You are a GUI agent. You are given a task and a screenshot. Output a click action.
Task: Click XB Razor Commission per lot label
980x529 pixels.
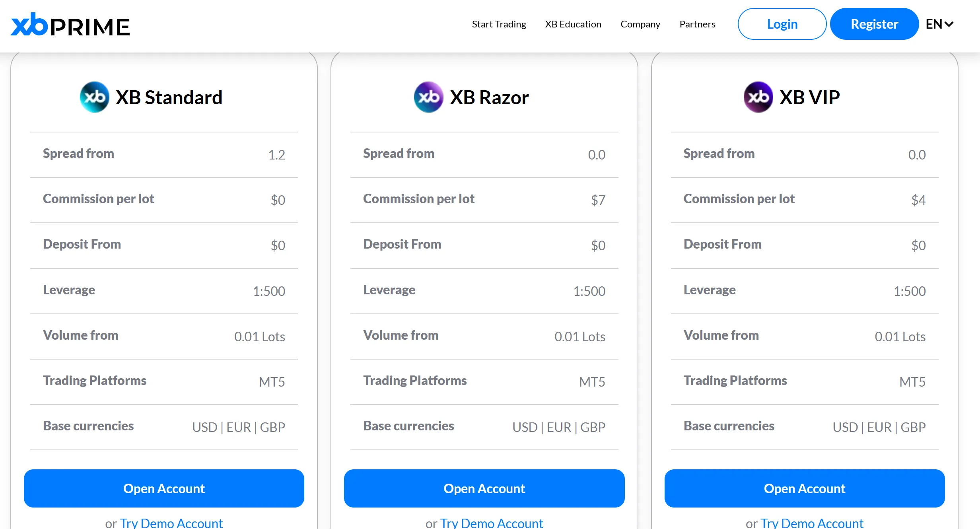[419, 199]
